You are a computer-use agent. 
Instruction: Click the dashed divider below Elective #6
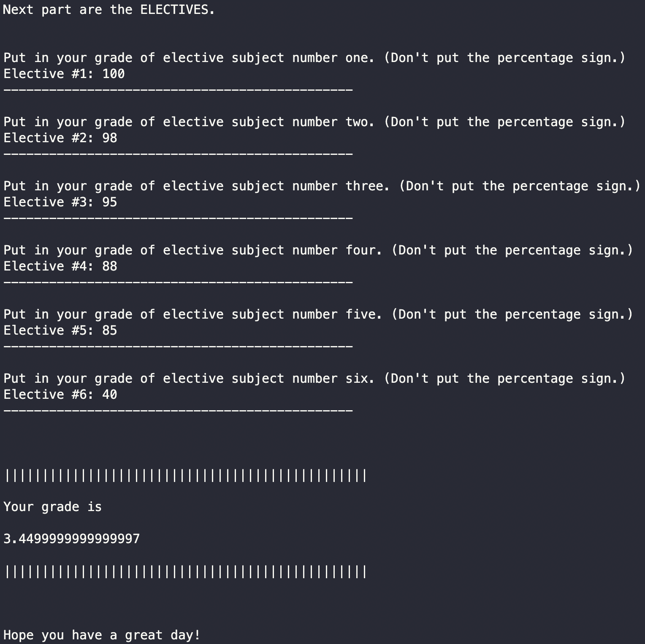point(178,411)
